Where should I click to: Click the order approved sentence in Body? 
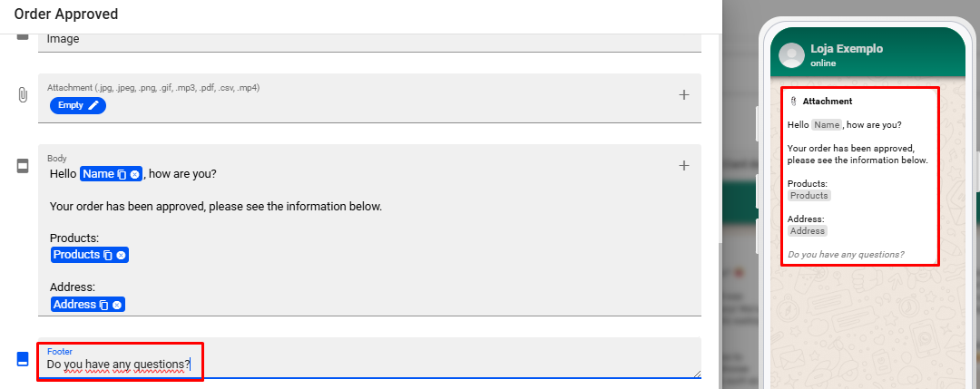(x=216, y=207)
